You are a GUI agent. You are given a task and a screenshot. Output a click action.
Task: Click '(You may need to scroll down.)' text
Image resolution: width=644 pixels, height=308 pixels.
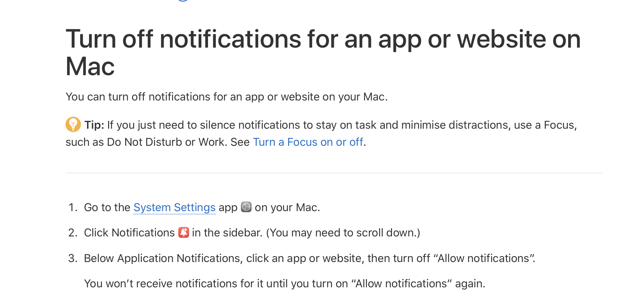pos(343,233)
